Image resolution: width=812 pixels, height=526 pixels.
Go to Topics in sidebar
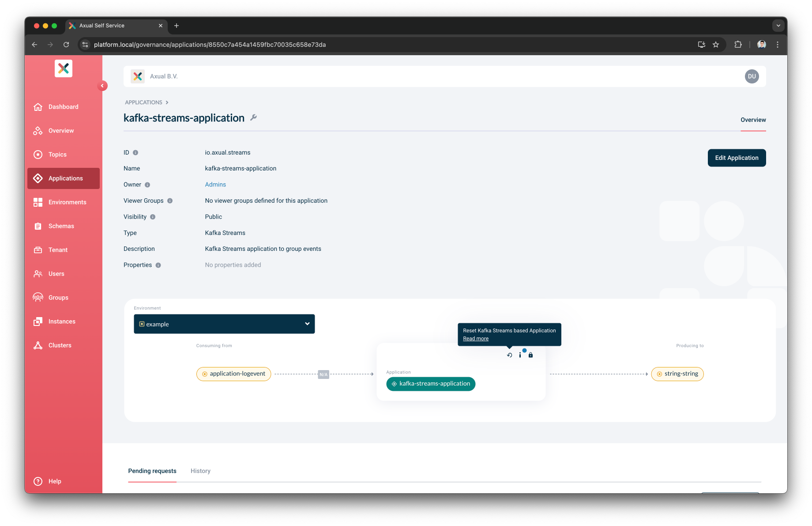pos(63,155)
